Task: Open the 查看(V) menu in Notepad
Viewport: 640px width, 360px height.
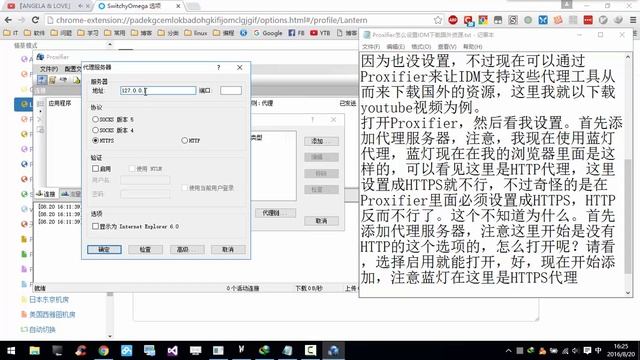Action: point(447,47)
